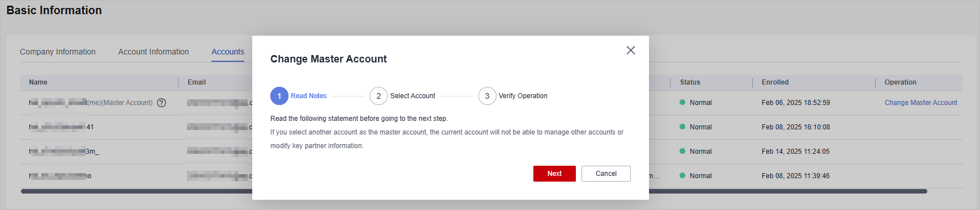Screen dimensions: 980x210
Task: Select step 1 Read Notes circle
Action: pos(279,96)
